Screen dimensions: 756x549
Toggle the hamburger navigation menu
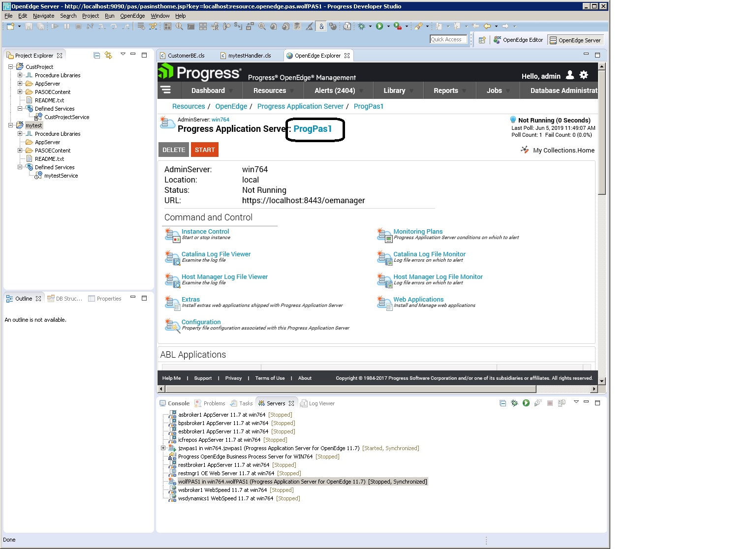[166, 90]
